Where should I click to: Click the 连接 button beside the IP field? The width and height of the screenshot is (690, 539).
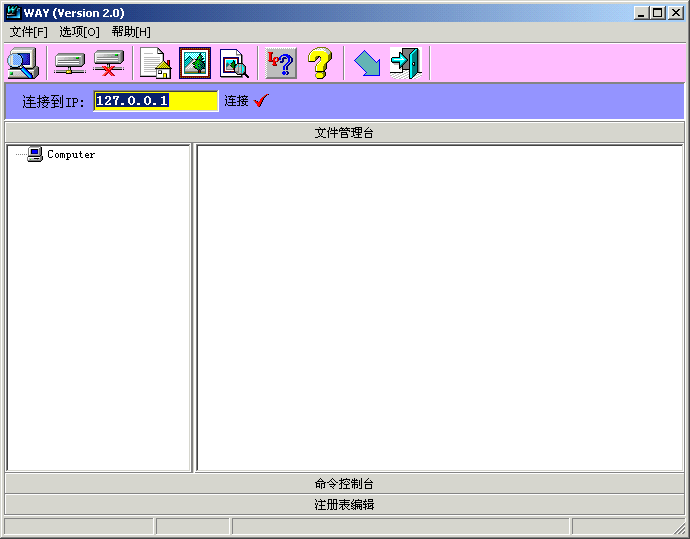pos(236,101)
